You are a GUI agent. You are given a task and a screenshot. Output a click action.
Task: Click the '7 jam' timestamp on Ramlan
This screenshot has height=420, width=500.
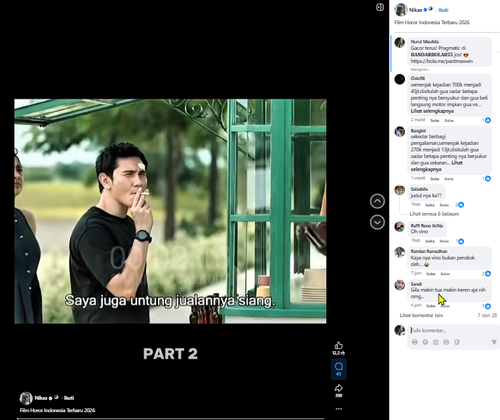click(416, 273)
